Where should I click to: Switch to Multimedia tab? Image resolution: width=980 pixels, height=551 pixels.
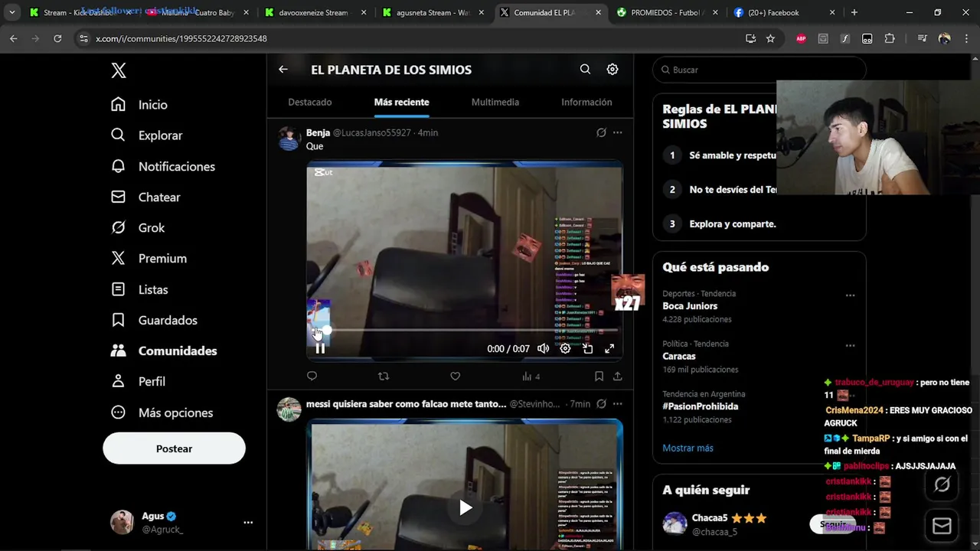pos(495,102)
